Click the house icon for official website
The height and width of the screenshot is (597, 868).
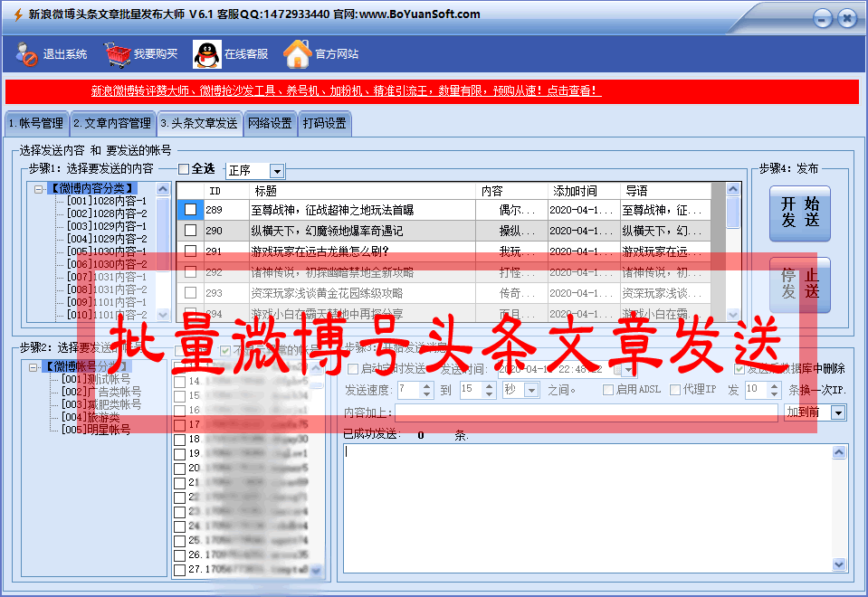(x=297, y=54)
